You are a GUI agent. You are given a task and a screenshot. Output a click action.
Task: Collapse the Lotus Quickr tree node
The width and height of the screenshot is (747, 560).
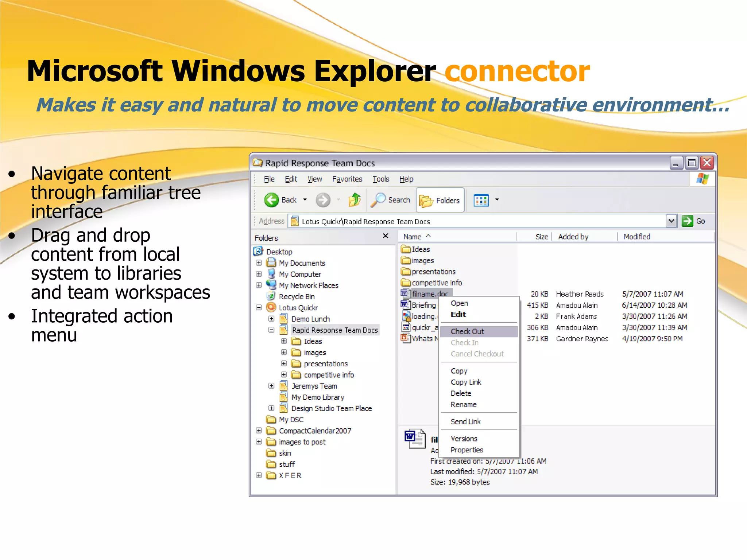pyautogui.click(x=259, y=307)
